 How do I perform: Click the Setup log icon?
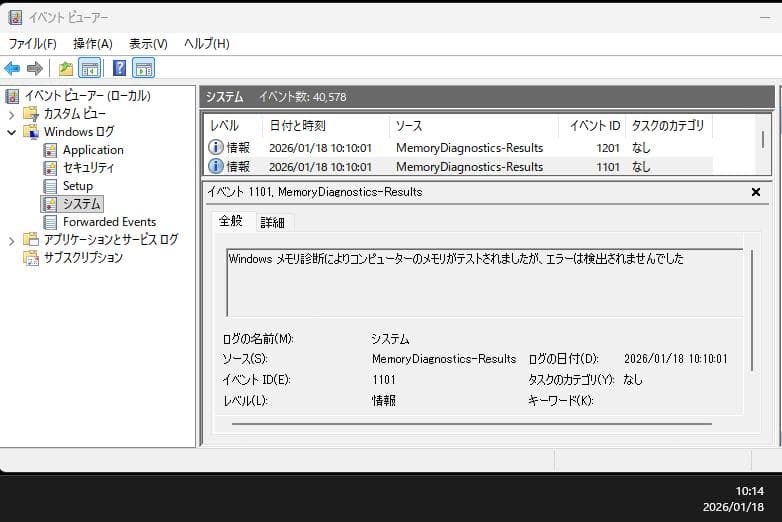[x=50, y=186]
